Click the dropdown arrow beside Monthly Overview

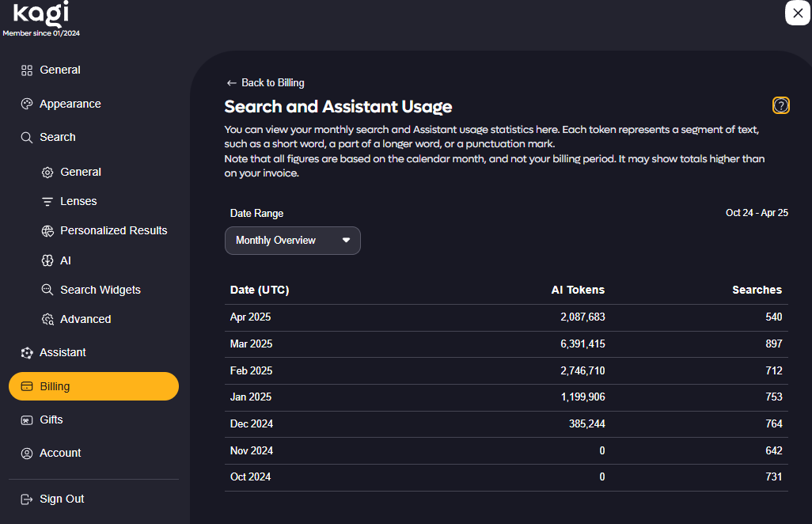coord(346,241)
